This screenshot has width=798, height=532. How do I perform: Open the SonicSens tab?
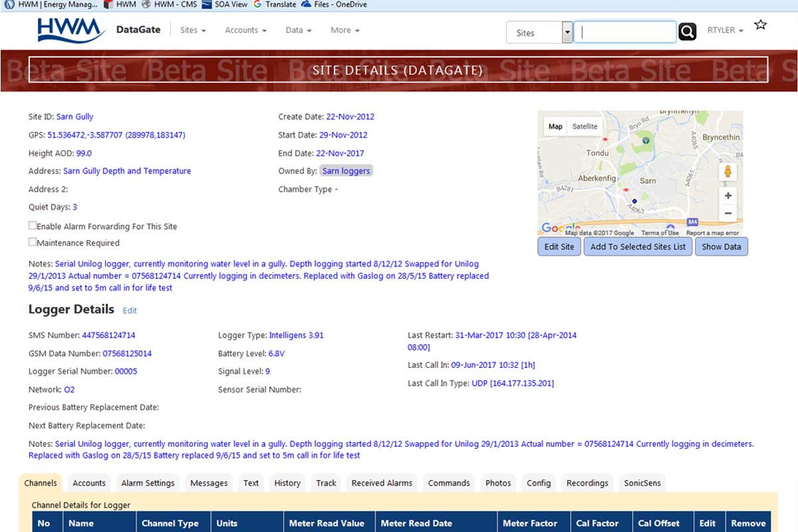coord(642,483)
